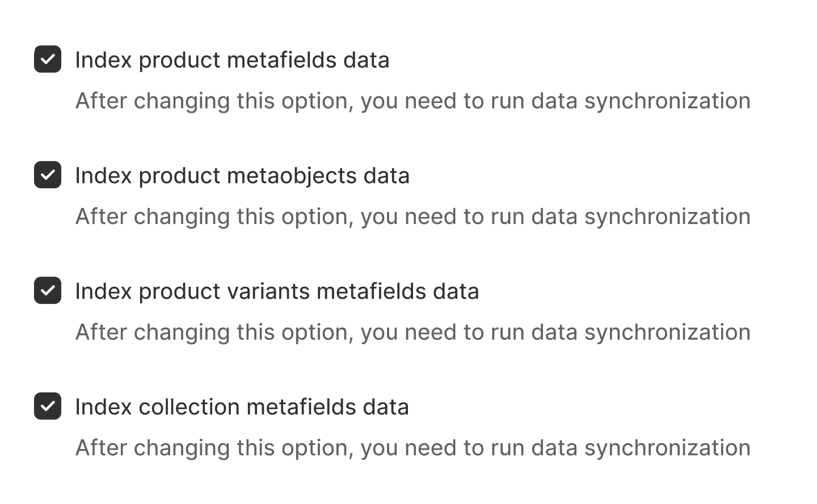The height and width of the screenshot is (504, 817).
Task: Turn off collection metafields indexing
Action: point(48,406)
